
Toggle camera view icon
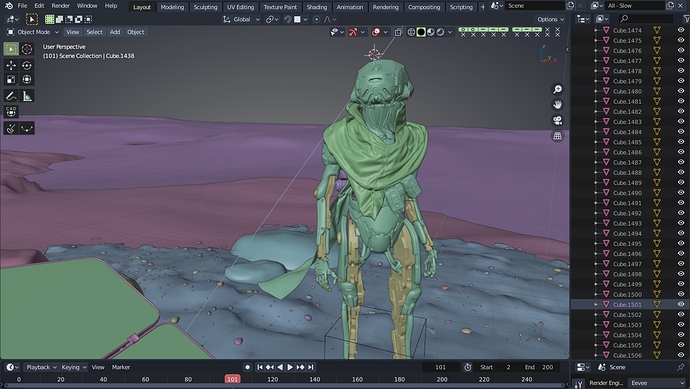(557, 120)
